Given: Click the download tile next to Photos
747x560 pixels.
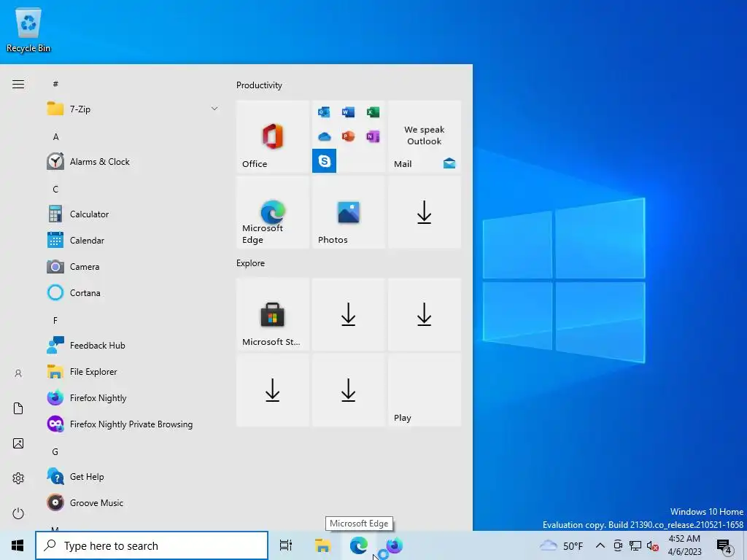Looking at the screenshot, I should [x=425, y=212].
